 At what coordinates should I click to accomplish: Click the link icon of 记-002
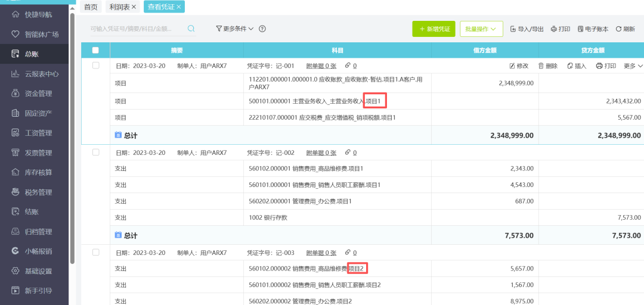348,152
